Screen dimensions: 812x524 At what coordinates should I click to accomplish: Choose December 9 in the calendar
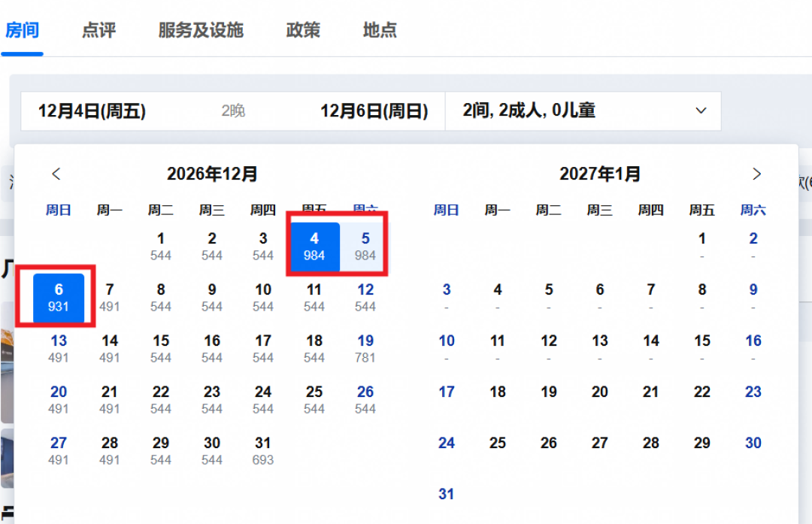tap(212, 297)
